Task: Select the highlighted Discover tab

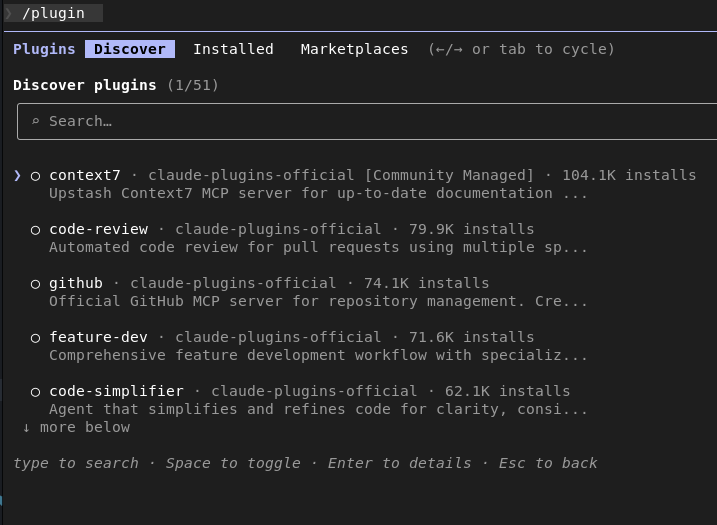Action: pos(130,49)
